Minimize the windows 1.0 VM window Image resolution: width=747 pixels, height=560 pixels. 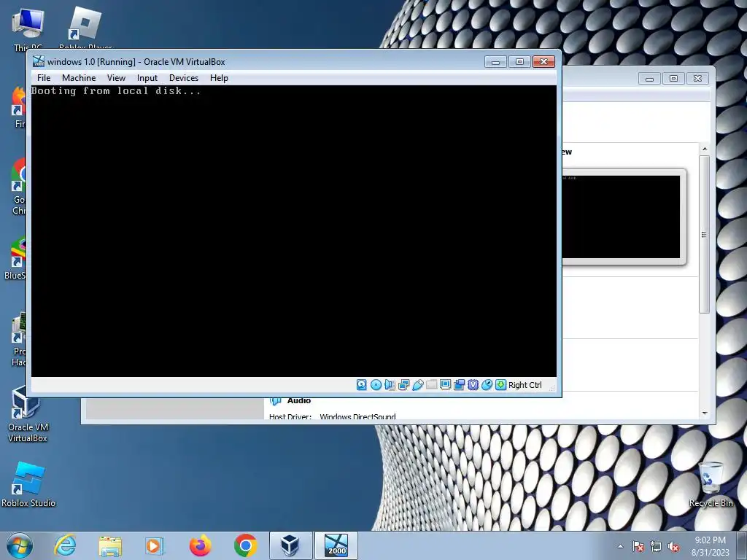[x=495, y=62]
